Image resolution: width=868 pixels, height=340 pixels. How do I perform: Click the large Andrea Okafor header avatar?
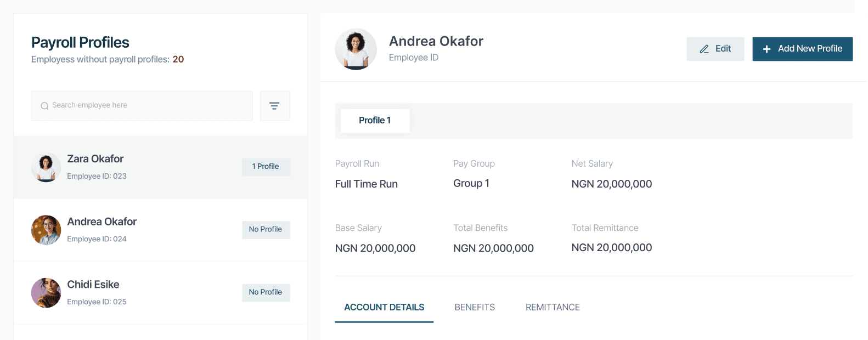[x=356, y=49]
